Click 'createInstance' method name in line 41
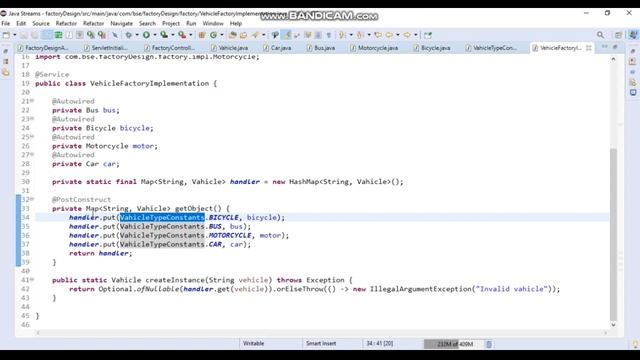The image size is (640, 360). pos(176,280)
